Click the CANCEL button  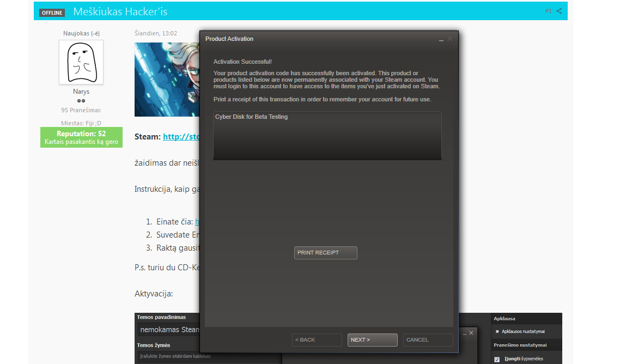coord(428,340)
